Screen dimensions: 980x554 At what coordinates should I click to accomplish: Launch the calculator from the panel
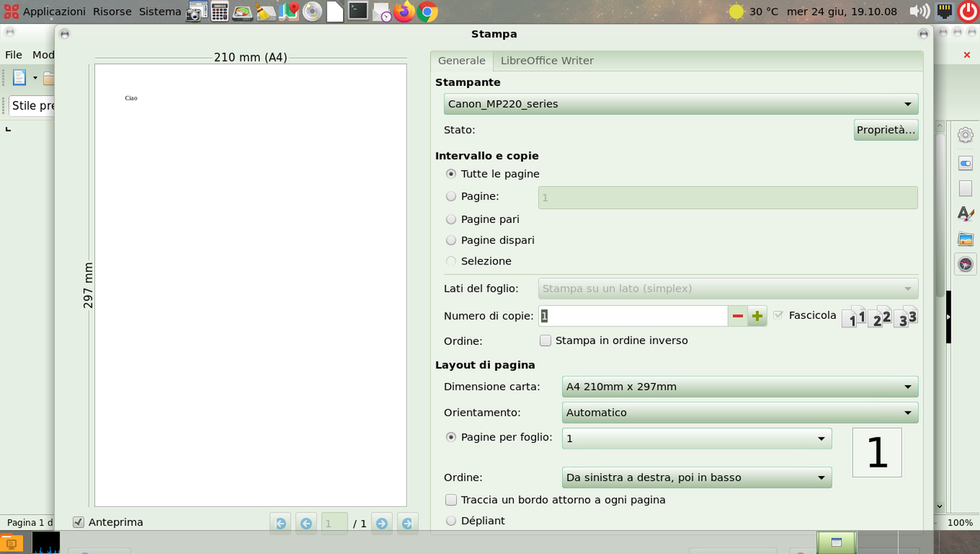[x=220, y=11]
